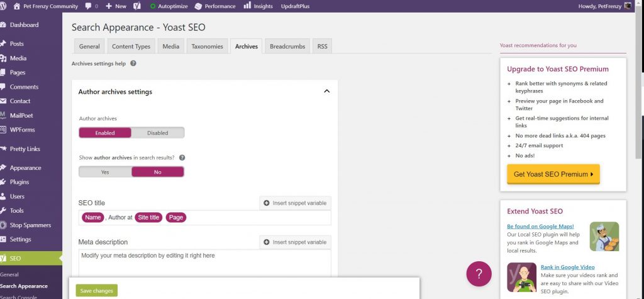Open Rank in Google Video link
The width and height of the screenshot is (644, 299).
[x=568, y=267]
